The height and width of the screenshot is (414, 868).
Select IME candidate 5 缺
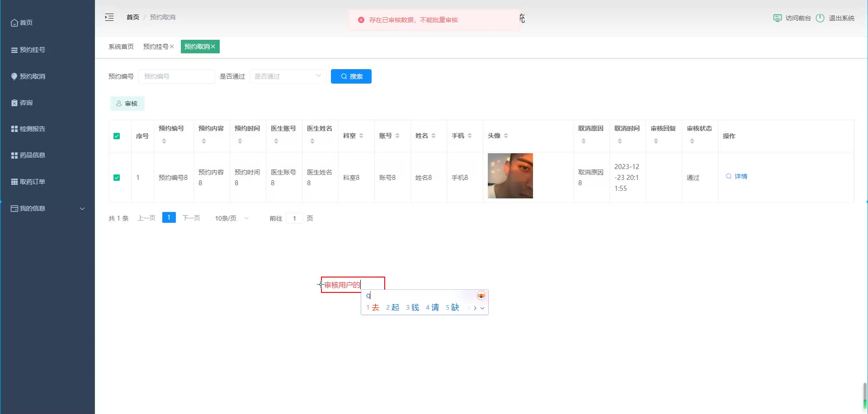[x=453, y=307]
